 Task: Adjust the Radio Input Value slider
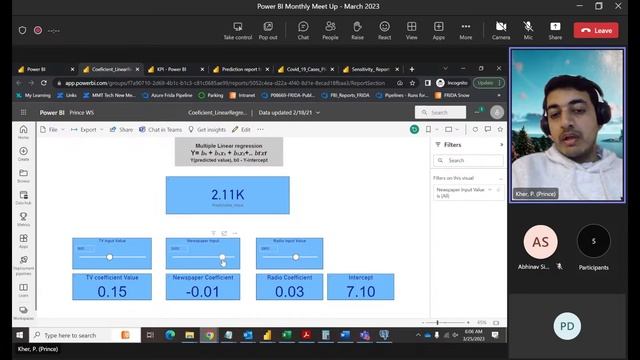coord(296,257)
